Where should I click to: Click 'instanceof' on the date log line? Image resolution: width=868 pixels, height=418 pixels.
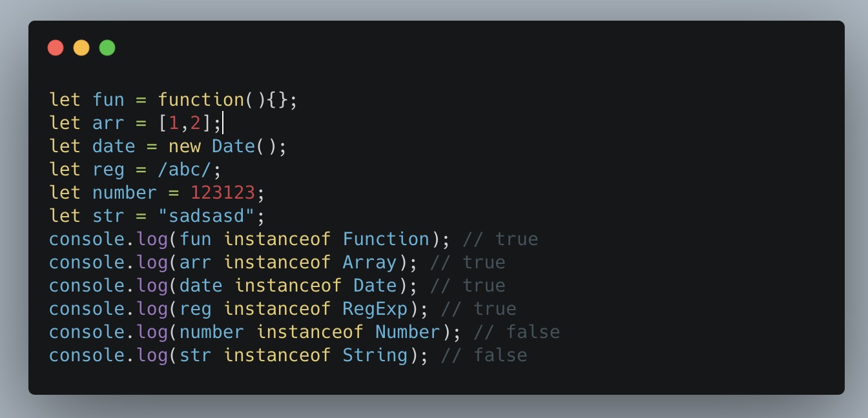pyautogui.click(x=288, y=286)
